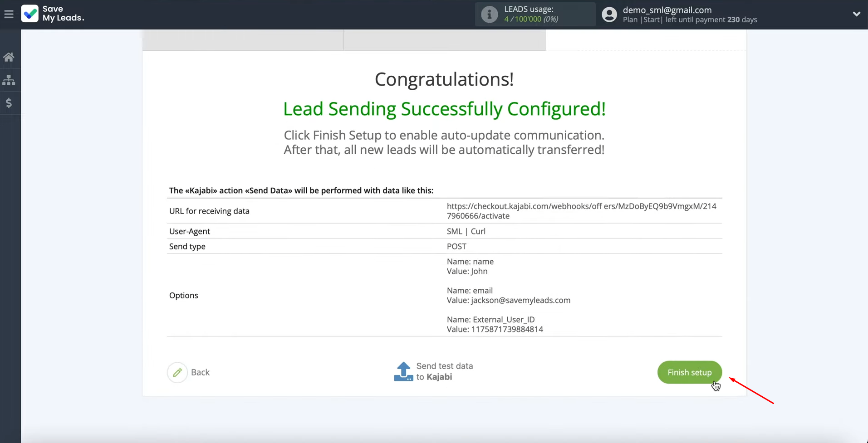868x443 pixels.
Task: Click the 'URL for receiving data' label
Action: [209, 211]
